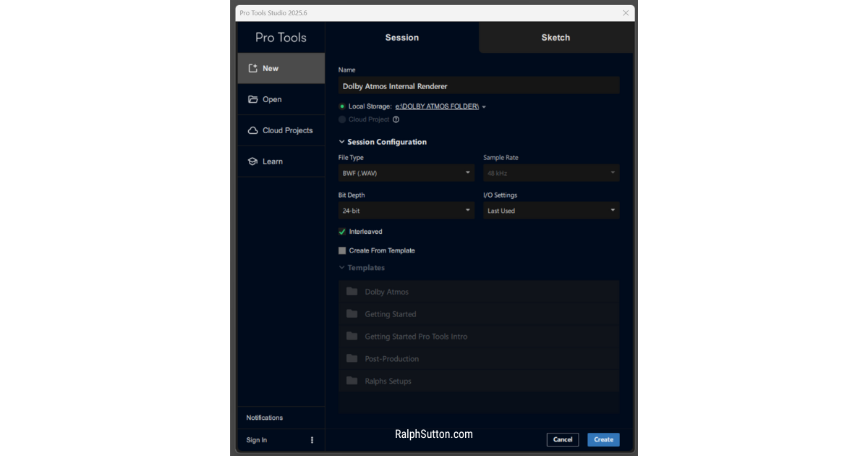The height and width of the screenshot is (456, 868).
Task: Select the Session tab
Action: (x=401, y=37)
